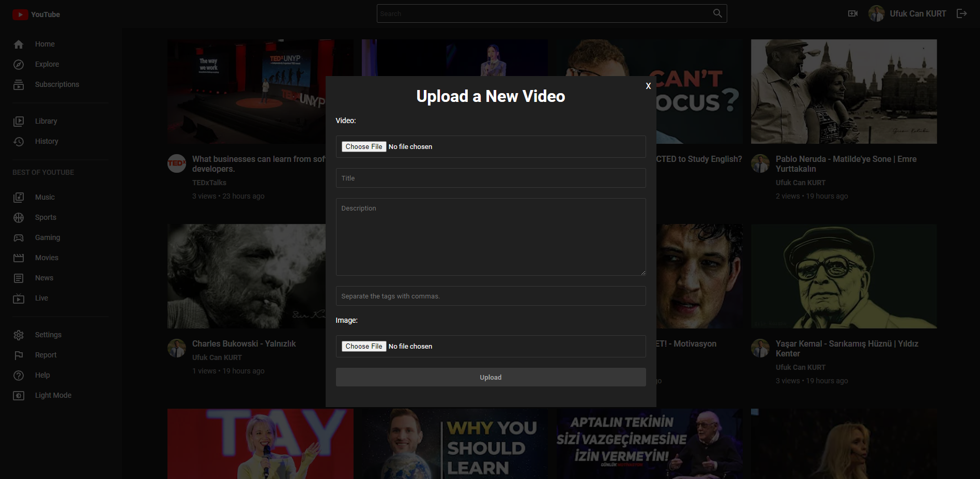Image resolution: width=980 pixels, height=479 pixels.
Task: Click Ufuk Can KURT under Yaşar Kemal video
Action: click(801, 367)
